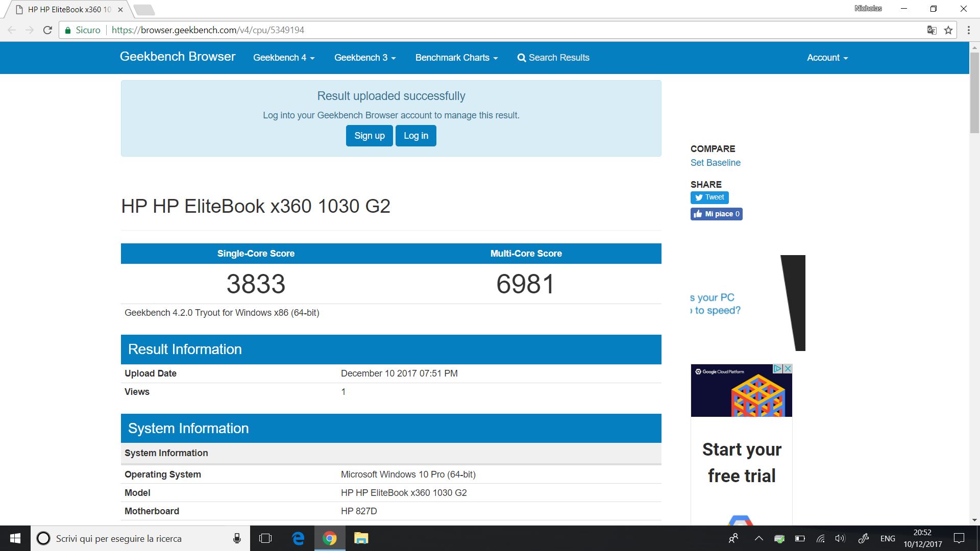Bookmark this page with the star icon
This screenshot has width=980, height=551.
[948, 30]
